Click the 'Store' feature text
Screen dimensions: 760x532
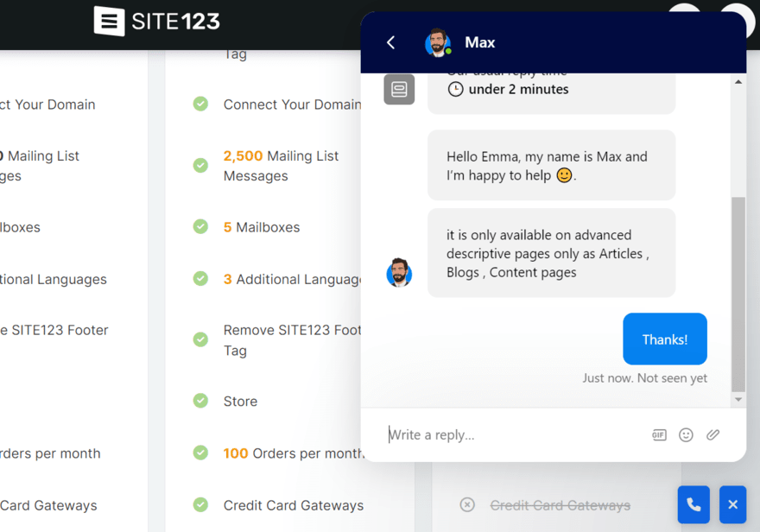(x=240, y=402)
